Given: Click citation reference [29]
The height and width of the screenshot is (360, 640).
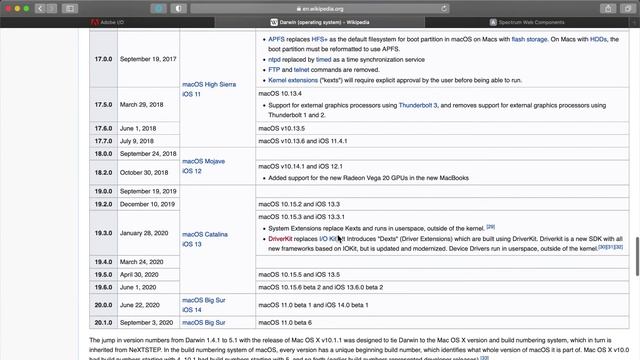Looking at the screenshot, I should coord(491,227).
